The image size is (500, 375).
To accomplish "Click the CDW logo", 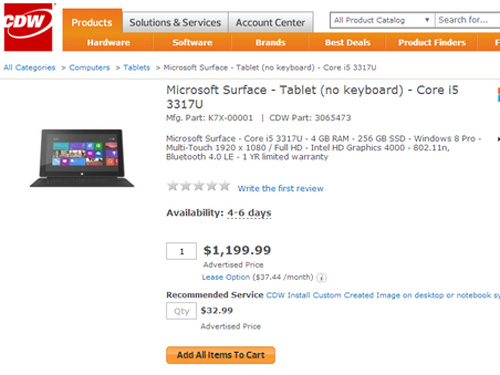I will pos(28,27).
